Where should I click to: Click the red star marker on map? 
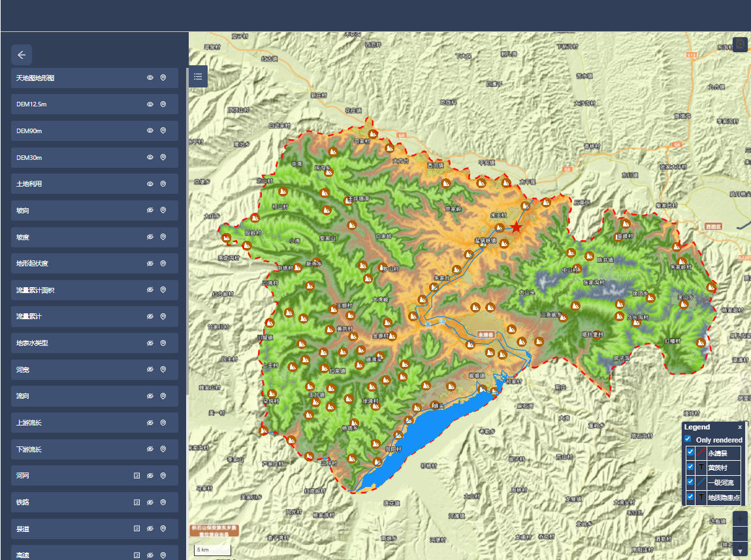point(516,227)
